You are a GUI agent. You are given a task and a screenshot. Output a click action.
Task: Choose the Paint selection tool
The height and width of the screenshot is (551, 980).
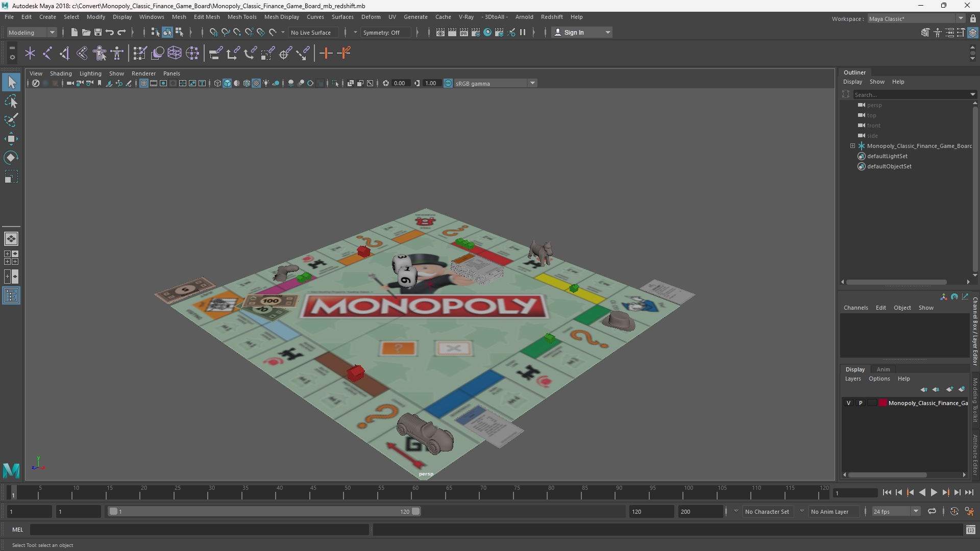tap(11, 120)
